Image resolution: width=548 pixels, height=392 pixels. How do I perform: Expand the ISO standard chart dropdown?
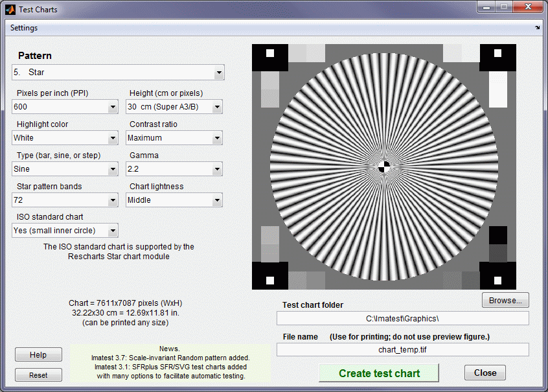click(x=65, y=231)
